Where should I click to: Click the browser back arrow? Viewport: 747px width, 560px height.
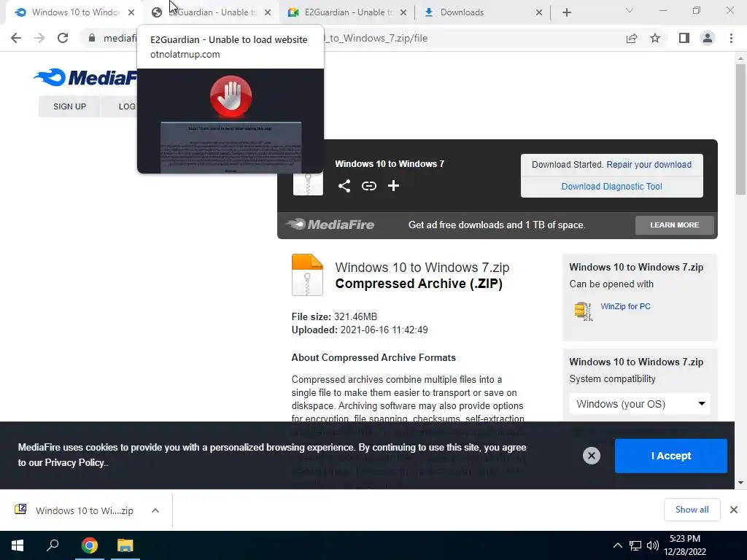coord(16,38)
